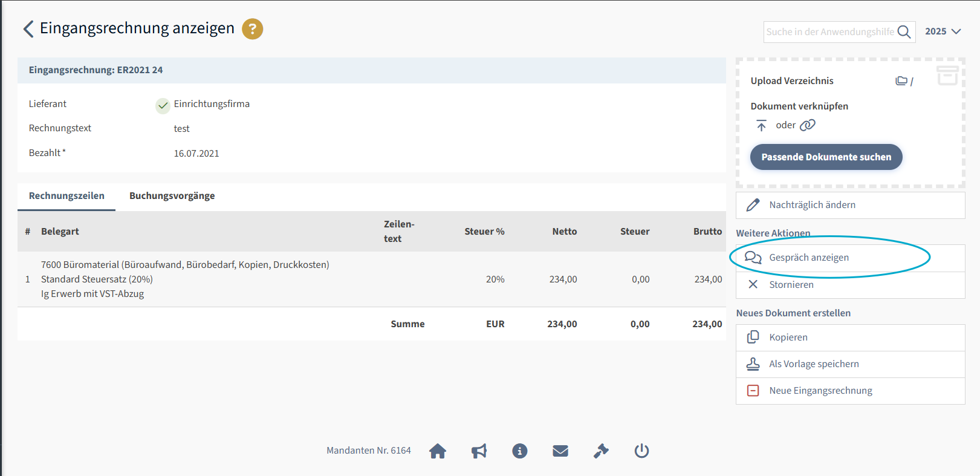Expand the 2025 year dropdown
Image resolution: width=980 pixels, height=476 pixels.
pos(943,31)
